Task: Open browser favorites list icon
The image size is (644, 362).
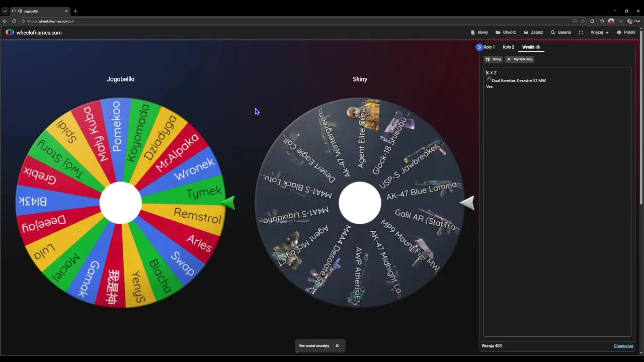Action: coord(602,21)
